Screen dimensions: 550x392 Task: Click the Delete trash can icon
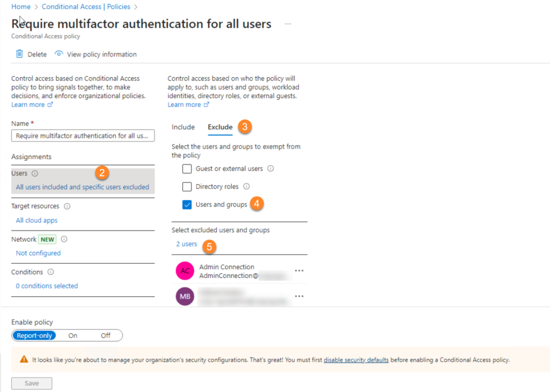click(x=19, y=54)
